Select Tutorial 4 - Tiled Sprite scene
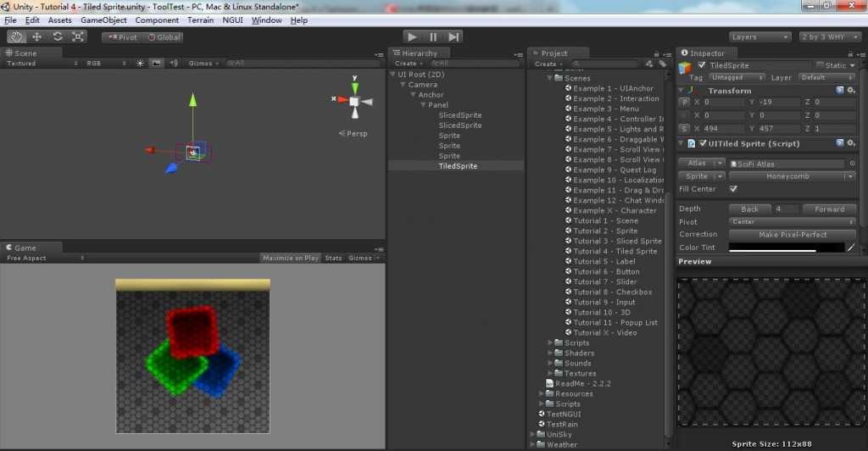The height and width of the screenshot is (451, 868). pos(615,251)
